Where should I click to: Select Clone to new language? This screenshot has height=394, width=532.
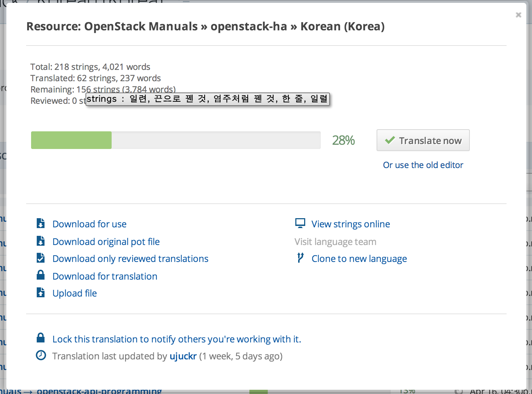[359, 259]
